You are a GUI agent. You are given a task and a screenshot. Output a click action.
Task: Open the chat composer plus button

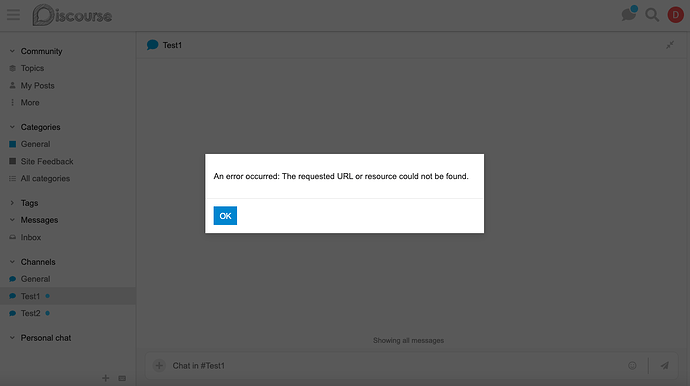click(159, 365)
